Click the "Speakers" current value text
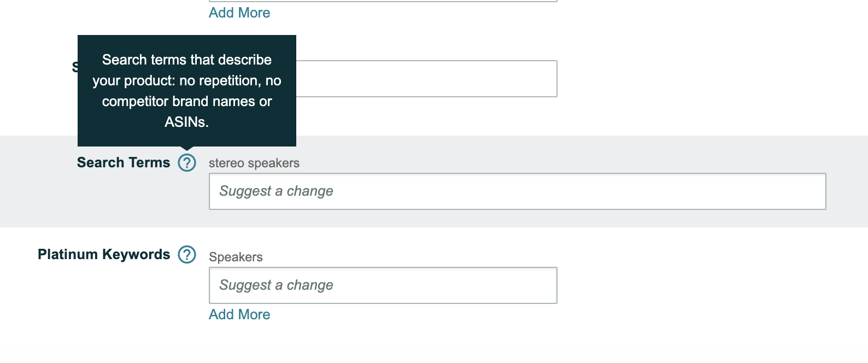The width and height of the screenshot is (868, 363). coord(236,257)
